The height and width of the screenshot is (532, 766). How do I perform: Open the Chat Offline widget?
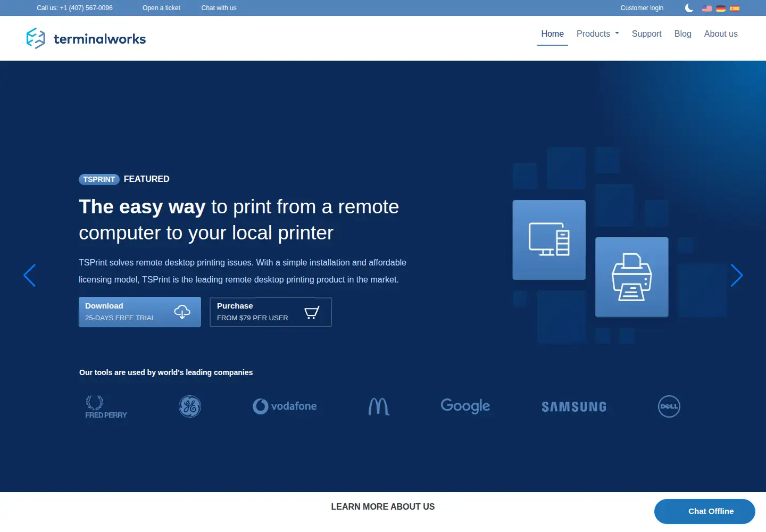click(x=704, y=511)
